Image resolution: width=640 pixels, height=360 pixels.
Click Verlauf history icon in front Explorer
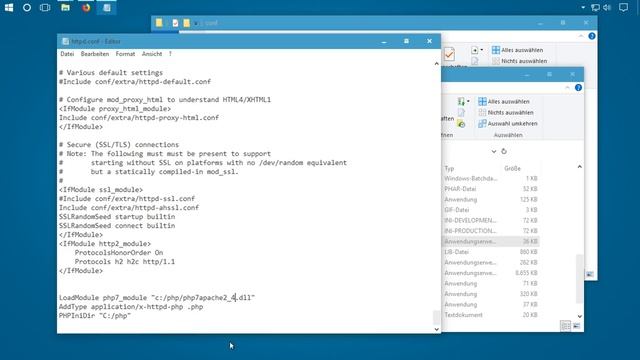point(461,124)
